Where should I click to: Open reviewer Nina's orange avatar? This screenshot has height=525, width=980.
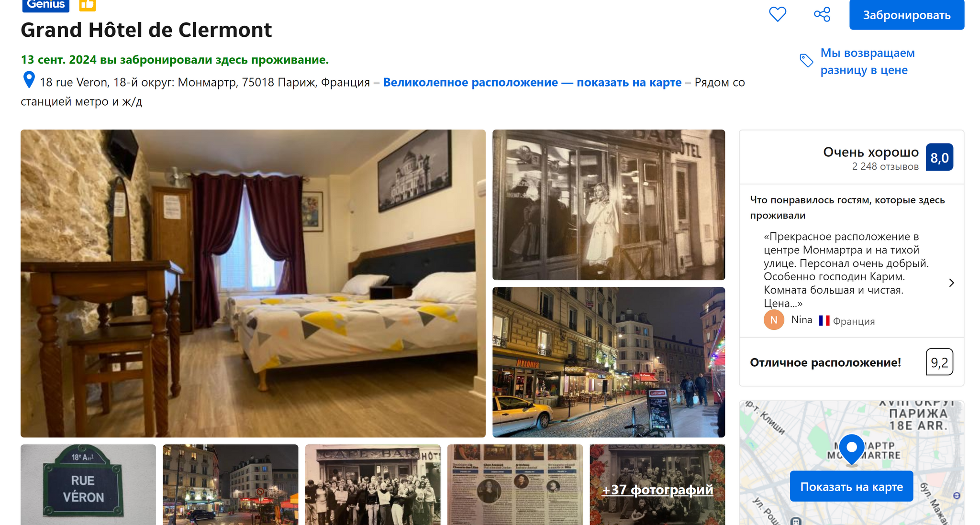click(x=774, y=320)
